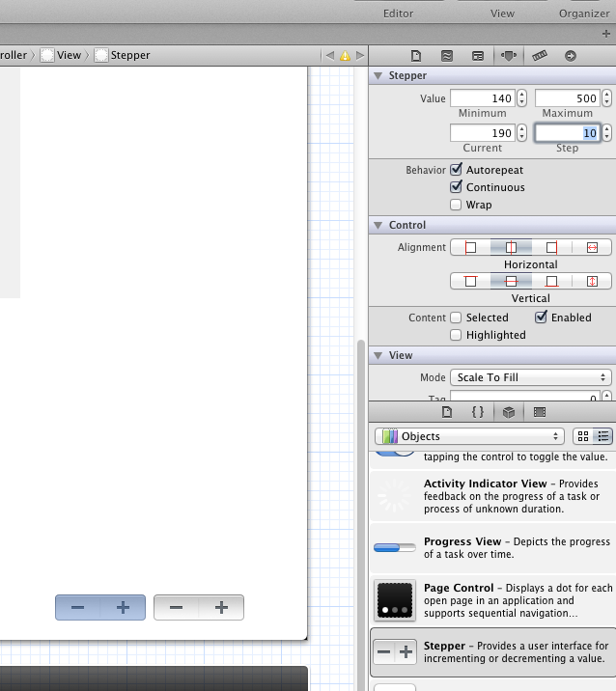Set vertical alignment to bottom
The width and height of the screenshot is (616, 691).
[x=551, y=281]
